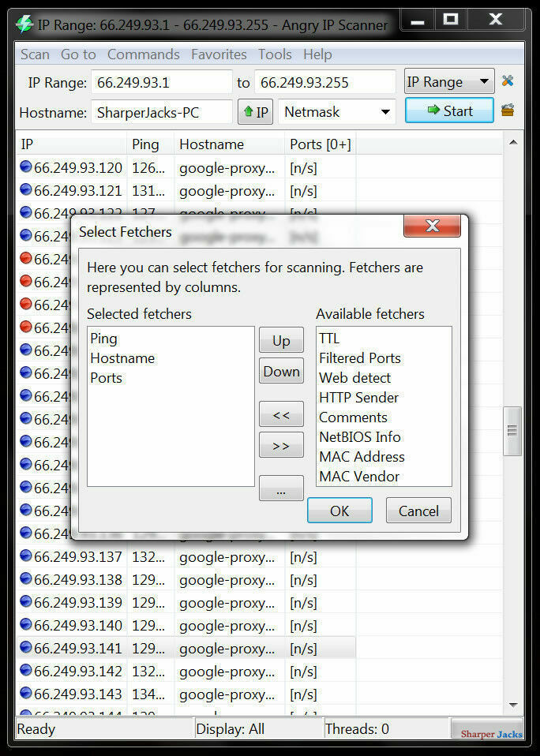
Task: Click the blue status icon for 66.249.93.139
Action: coord(25,601)
